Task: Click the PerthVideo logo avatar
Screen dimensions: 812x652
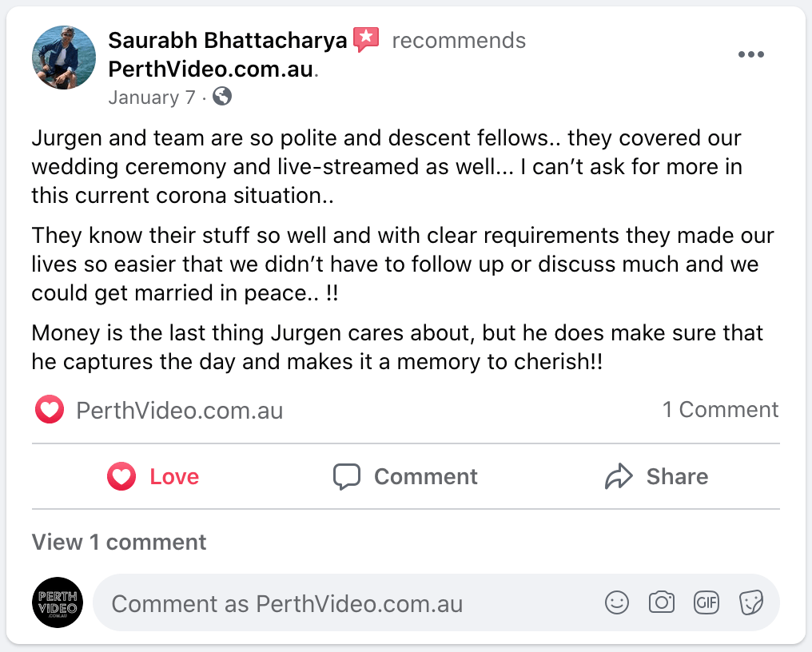Action: [58, 602]
